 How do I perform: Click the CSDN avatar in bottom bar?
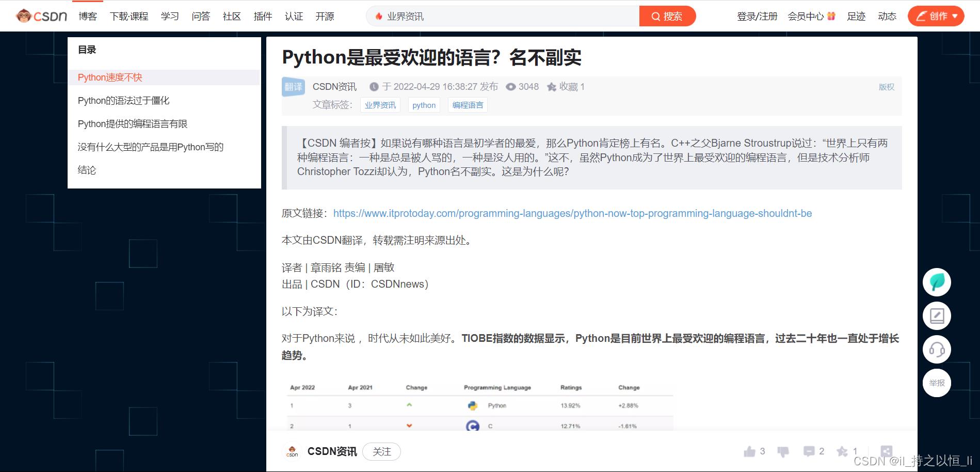point(292,451)
